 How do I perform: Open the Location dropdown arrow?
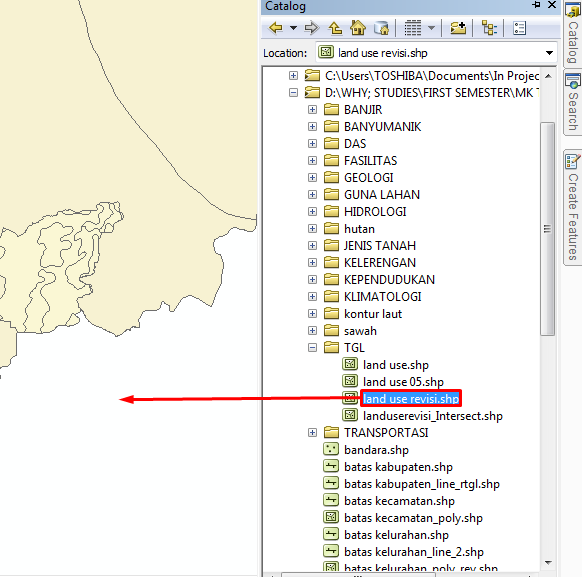point(549,53)
